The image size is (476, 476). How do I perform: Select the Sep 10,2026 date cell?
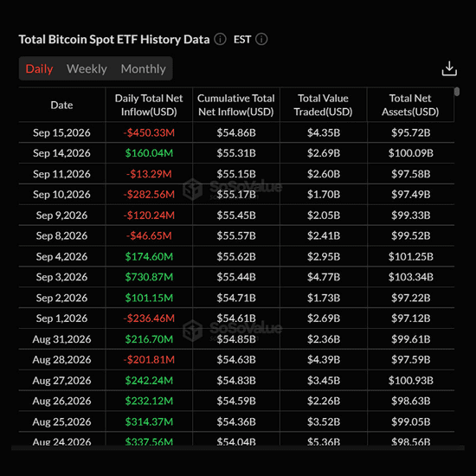61,194
